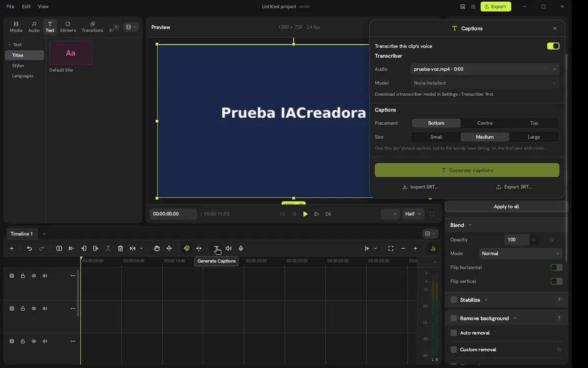The image size is (588, 368).
Task: Enable the Auto removal checkbox
Action: (x=454, y=333)
